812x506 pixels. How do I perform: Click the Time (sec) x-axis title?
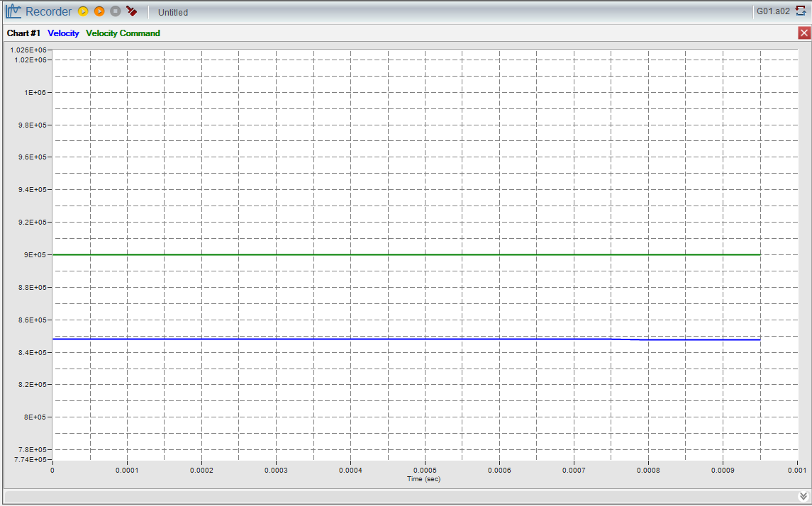tap(424, 479)
